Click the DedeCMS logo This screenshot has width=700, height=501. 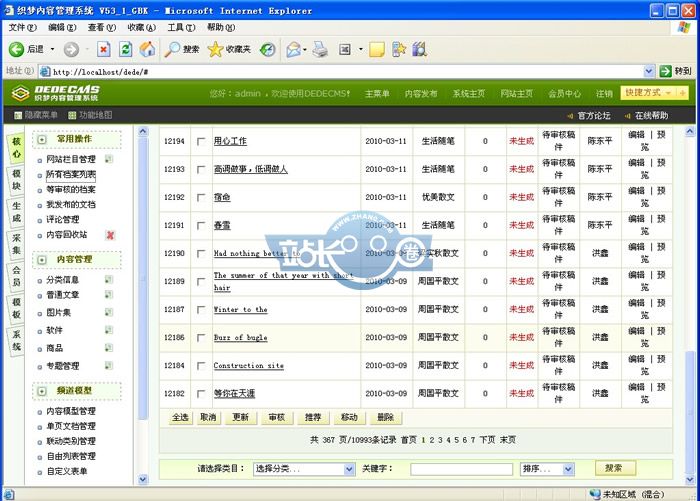click(x=56, y=93)
